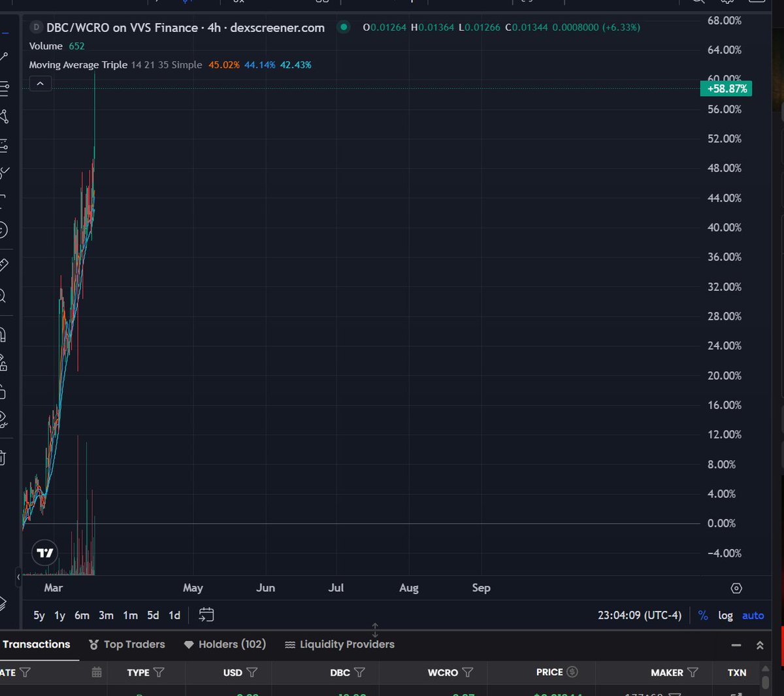
Task: Click the cyan 42.43% moving average value
Action: coord(296,65)
